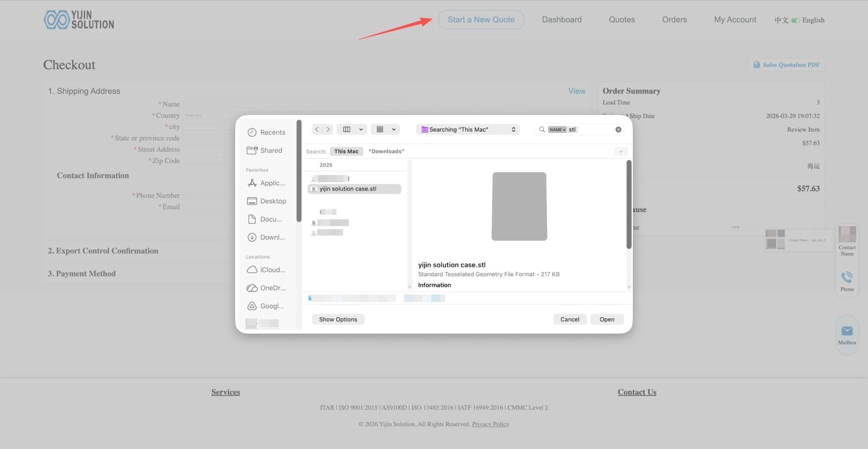This screenshot has height=449, width=868.
Task: Open the group-by grid dropdown
Action: pyautogui.click(x=393, y=130)
